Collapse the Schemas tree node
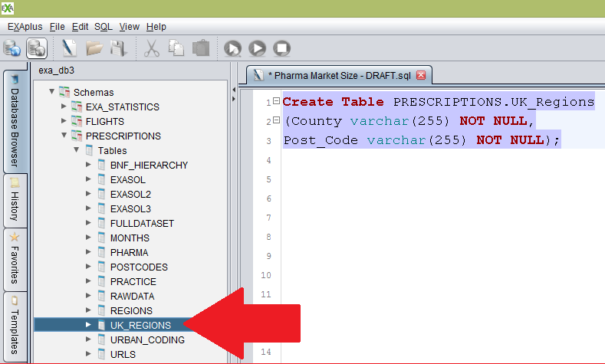The image size is (605, 364). pos(51,92)
